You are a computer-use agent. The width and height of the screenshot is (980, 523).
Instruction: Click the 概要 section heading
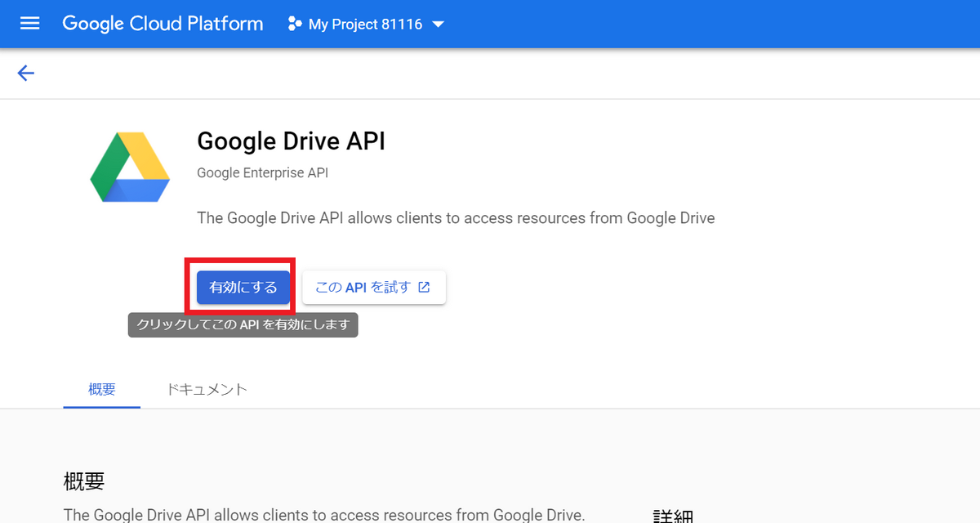pyautogui.click(x=84, y=481)
